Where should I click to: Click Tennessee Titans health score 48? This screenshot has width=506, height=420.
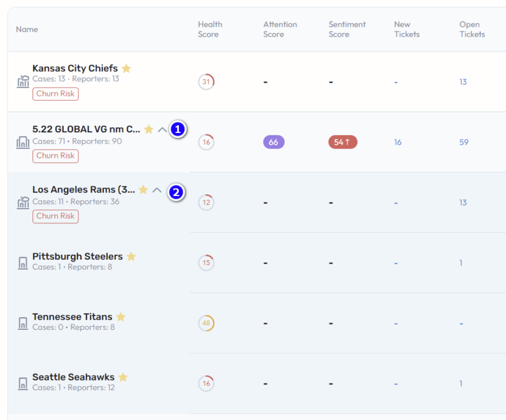point(206,323)
